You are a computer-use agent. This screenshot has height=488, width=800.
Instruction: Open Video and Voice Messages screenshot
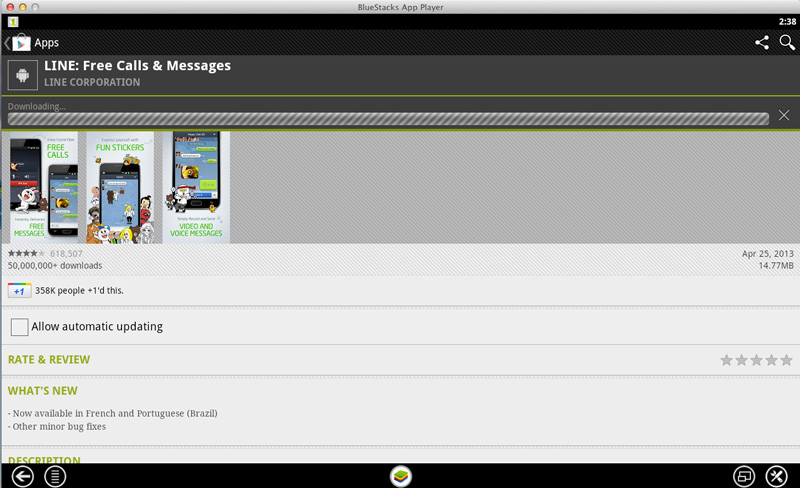coord(196,187)
